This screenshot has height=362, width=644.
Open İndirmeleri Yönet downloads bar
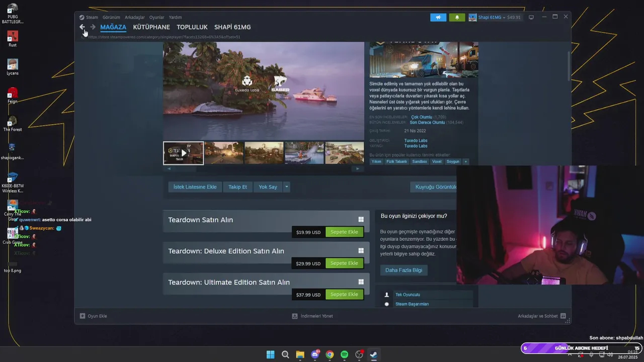click(x=312, y=316)
